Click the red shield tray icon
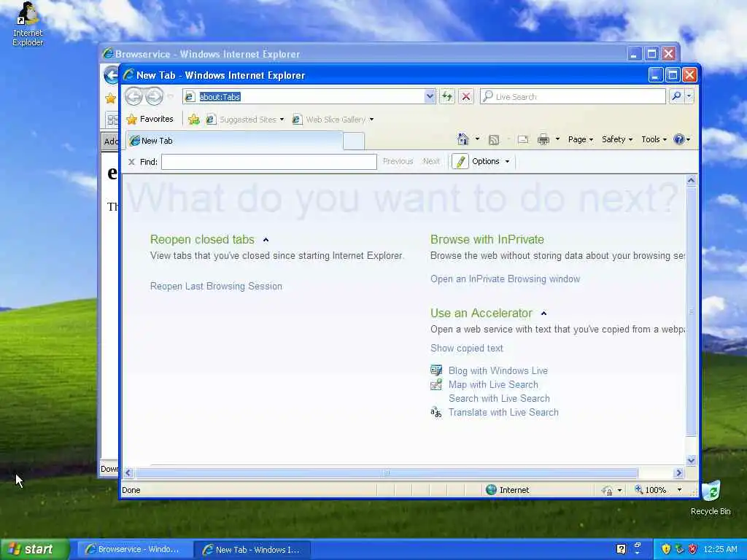The width and height of the screenshot is (747, 560). (x=693, y=549)
